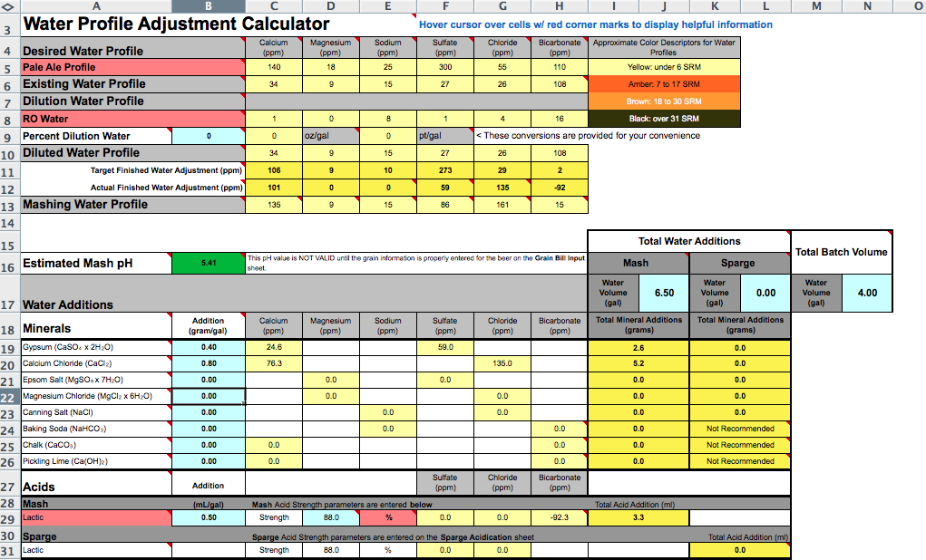Click Gypsum calcium contribution 24.6
Screen dimensions: 926x560
(x=274, y=348)
